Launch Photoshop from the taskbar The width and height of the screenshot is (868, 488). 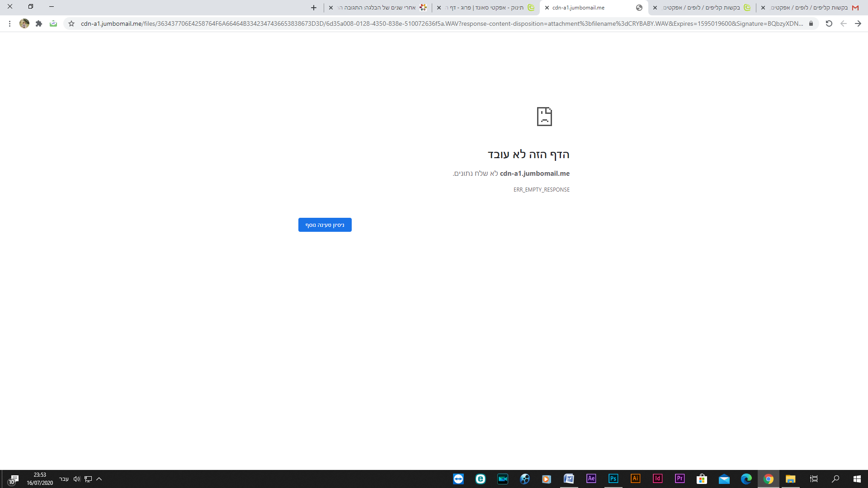tap(613, 479)
